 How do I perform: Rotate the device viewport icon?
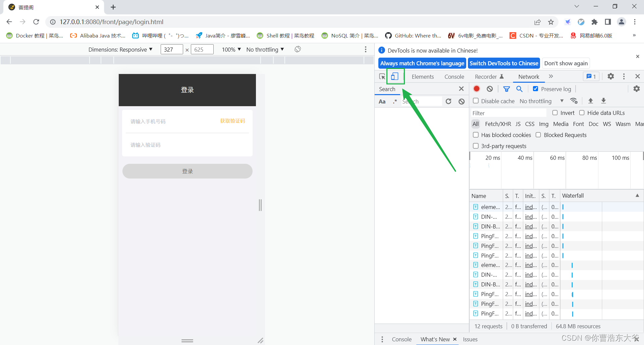[298, 49]
